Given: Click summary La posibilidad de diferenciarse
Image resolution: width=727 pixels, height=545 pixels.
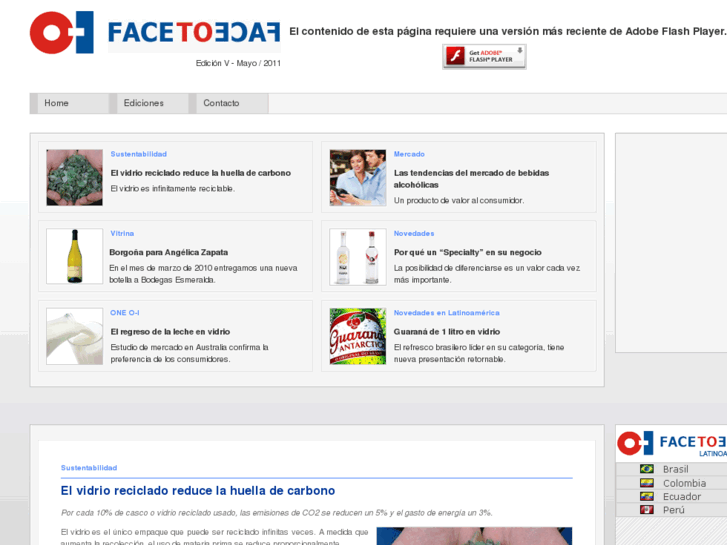Looking at the screenshot, I should (487, 274).
